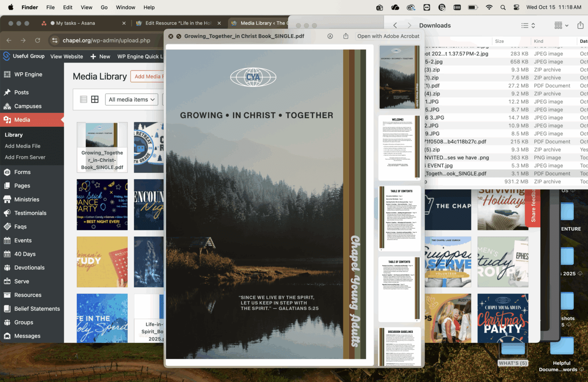Open the Finder group-by dropdown

click(561, 25)
